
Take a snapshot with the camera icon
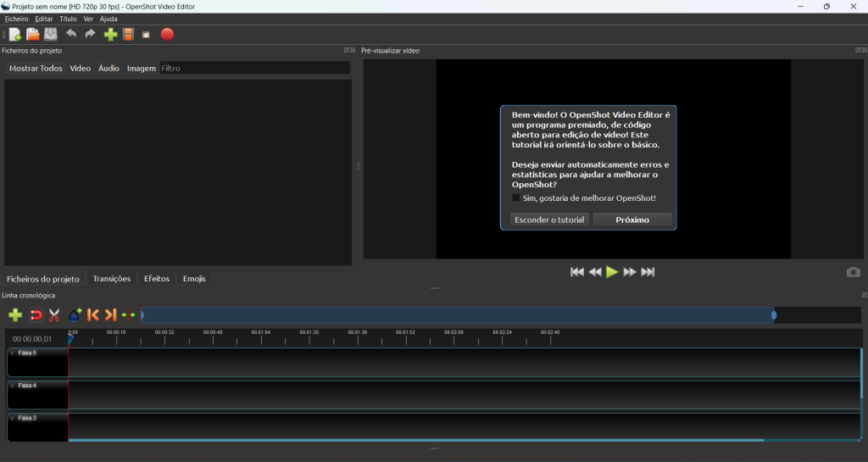pyautogui.click(x=853, y=272)
